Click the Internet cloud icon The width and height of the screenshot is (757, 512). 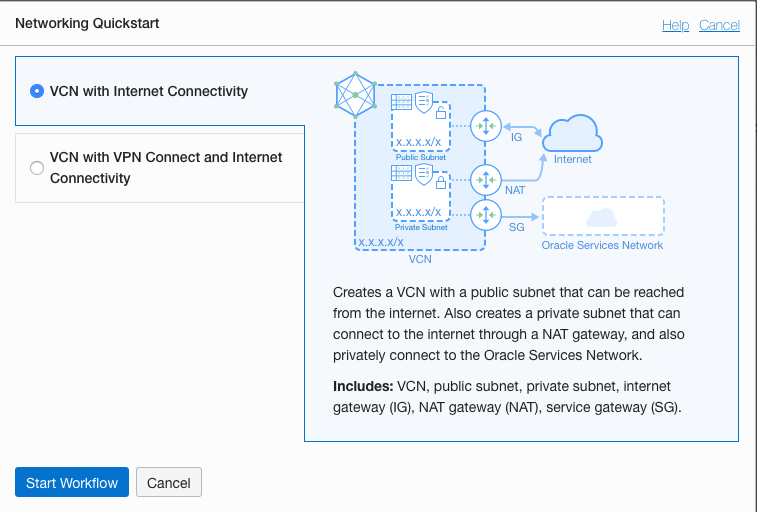[571, 133]
